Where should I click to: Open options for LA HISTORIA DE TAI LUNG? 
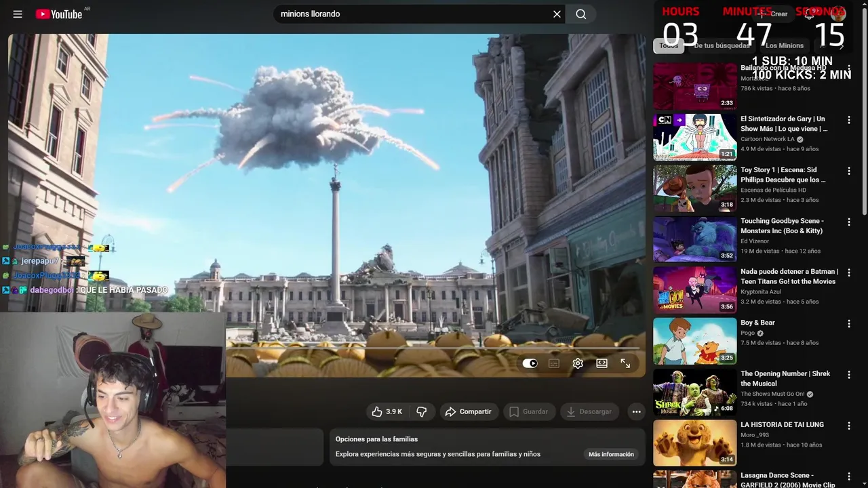[x=848, y=426]
